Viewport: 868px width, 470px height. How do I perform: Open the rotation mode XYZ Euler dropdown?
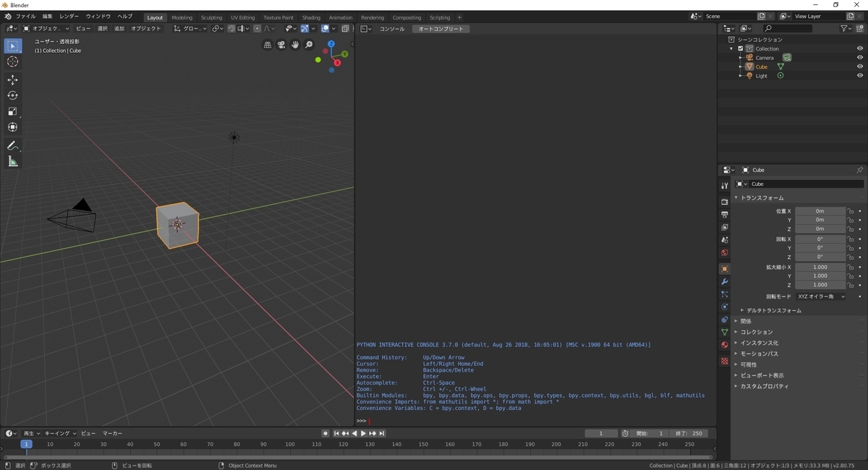point(821,296)
